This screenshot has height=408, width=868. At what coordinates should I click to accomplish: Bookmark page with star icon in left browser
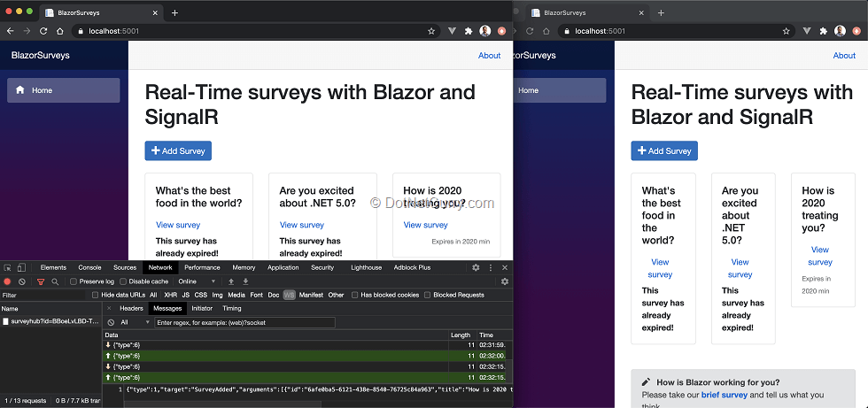pyautogui.click(x=431, y=31)
